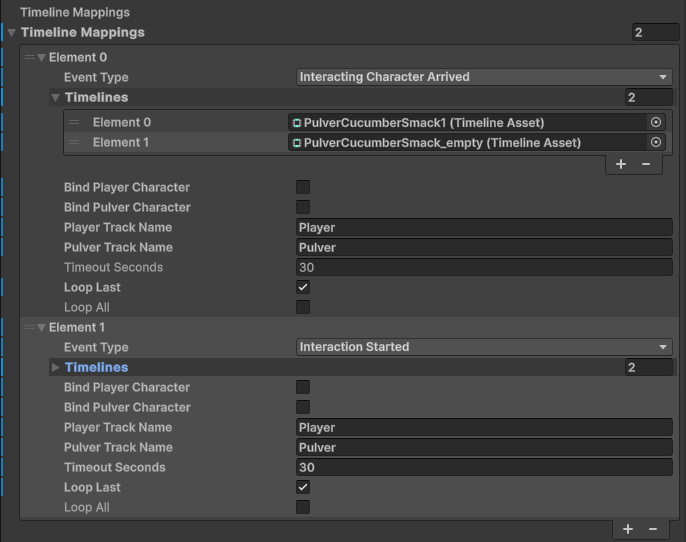Viewport: 686px width, 542px height.
Task: Expand the Timelines foldout in Element 1
Action: coord(55,367)
